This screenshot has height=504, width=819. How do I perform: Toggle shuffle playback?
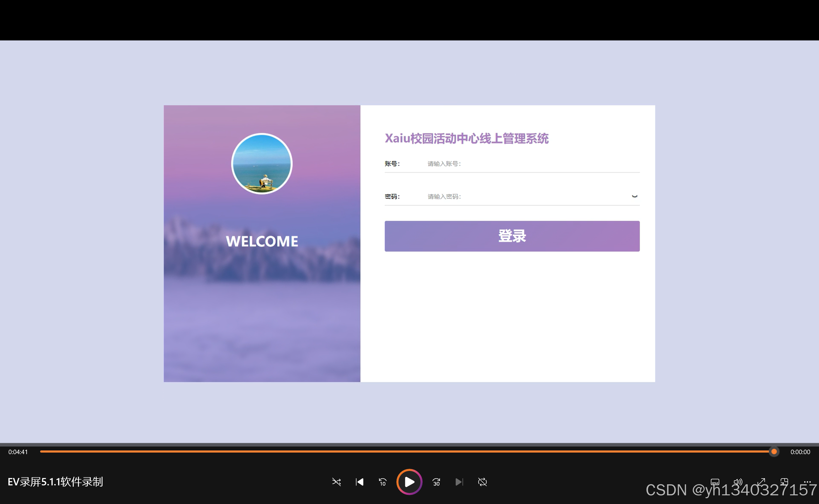pos(336,482)
